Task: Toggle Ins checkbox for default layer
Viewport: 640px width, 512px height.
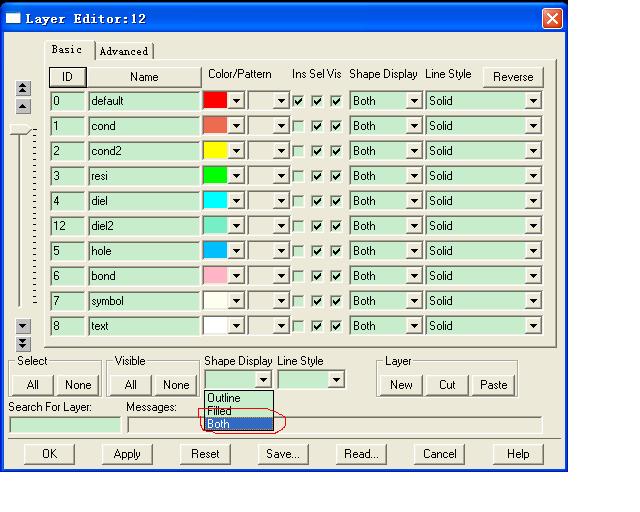Action: [x=298, y=101]
